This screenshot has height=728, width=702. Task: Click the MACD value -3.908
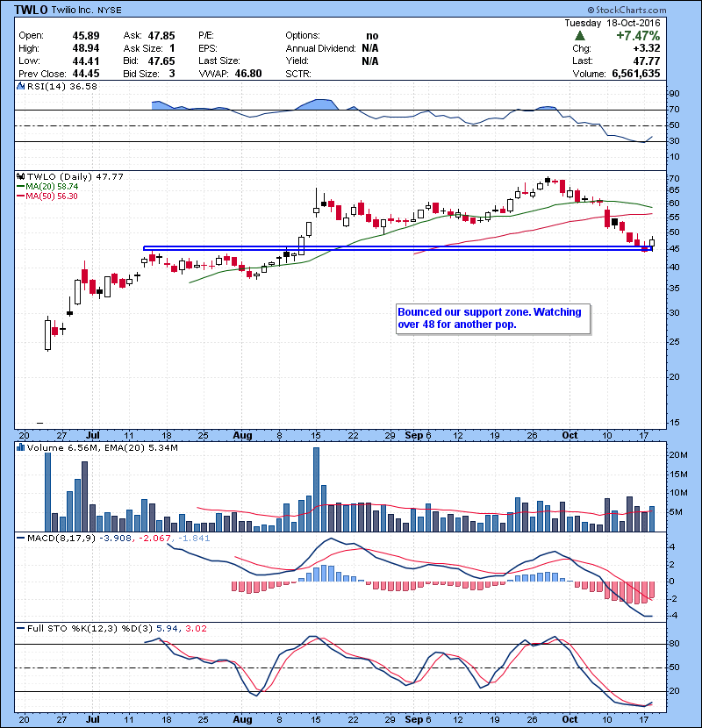click(x=117, y=539)
